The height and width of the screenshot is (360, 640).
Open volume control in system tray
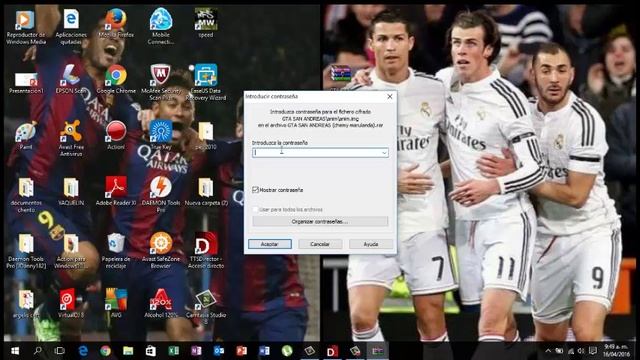[x=581, y=351]
